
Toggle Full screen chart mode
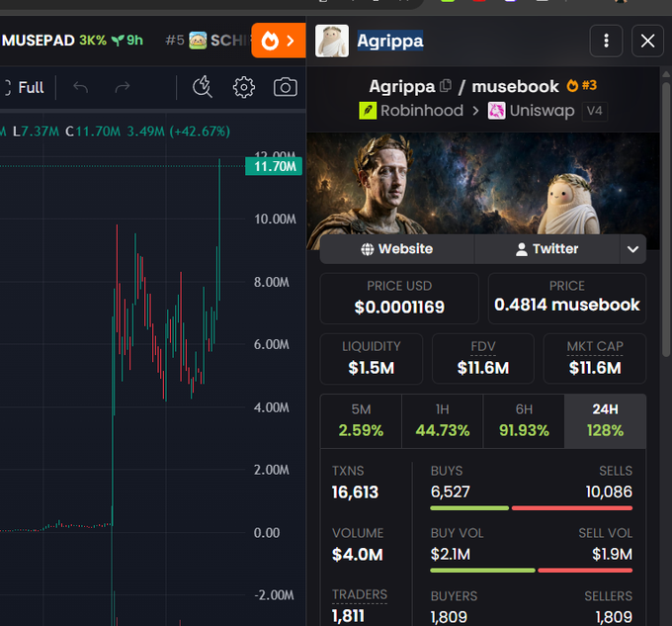click(24, 87)
